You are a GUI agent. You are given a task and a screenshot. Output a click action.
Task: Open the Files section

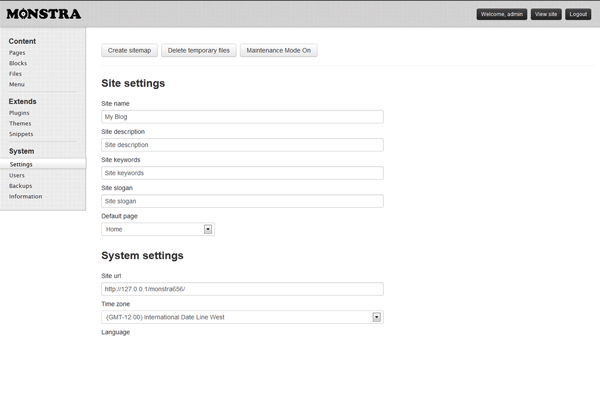tap(15, 74)
